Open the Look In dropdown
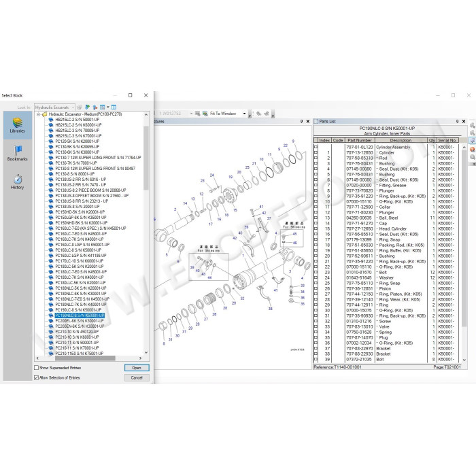Screen dimensions: 476x476 (73, 107)
